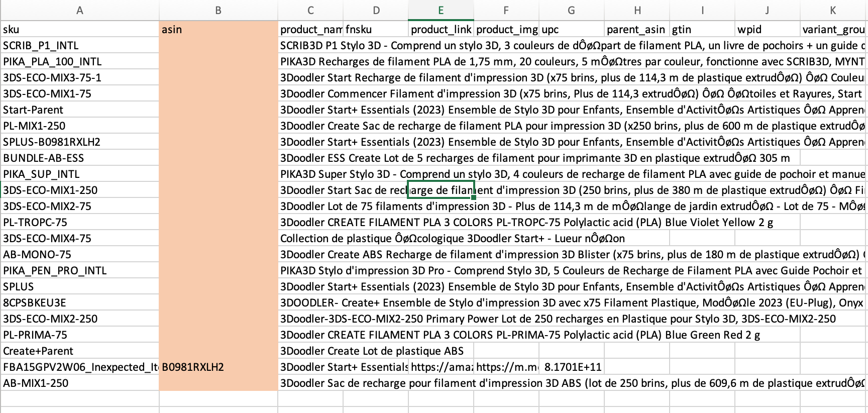
Task: Select column A header
Action: [79, 10]
